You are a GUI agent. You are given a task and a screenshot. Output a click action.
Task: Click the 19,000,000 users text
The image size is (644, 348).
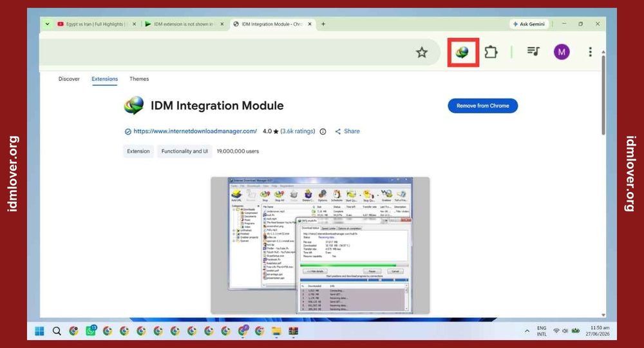pyautogui.click(x=238, y=151)
